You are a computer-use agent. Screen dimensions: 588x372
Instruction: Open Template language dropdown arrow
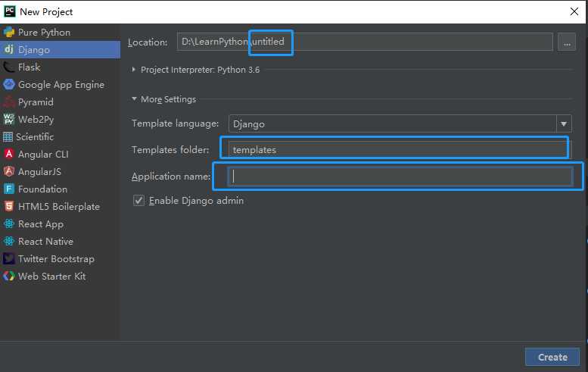[564, 123]
